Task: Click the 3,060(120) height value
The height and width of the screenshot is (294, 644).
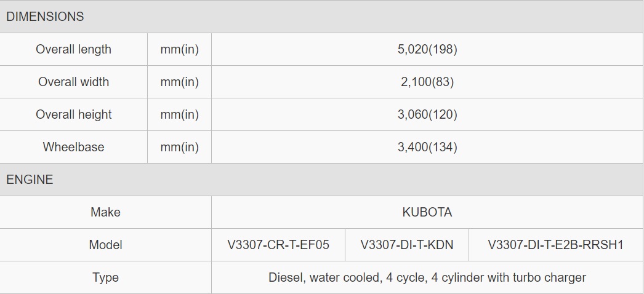Action: pos(427,114)
